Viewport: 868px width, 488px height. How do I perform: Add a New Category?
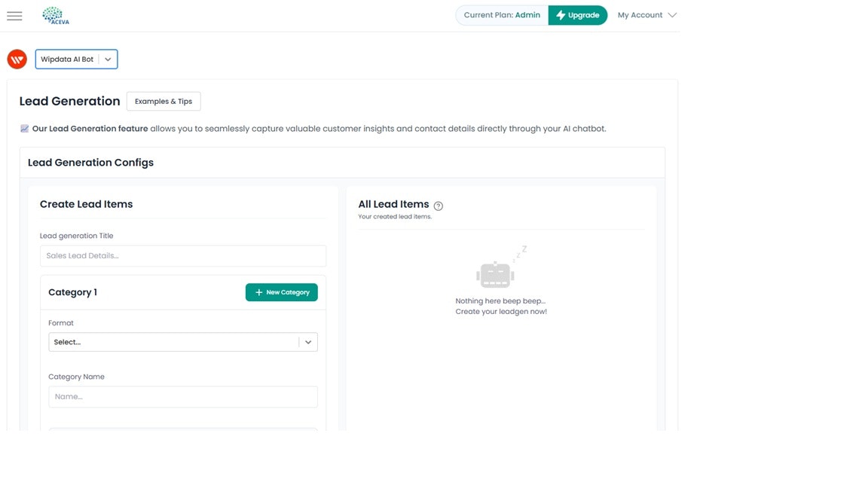coord(281,292)
